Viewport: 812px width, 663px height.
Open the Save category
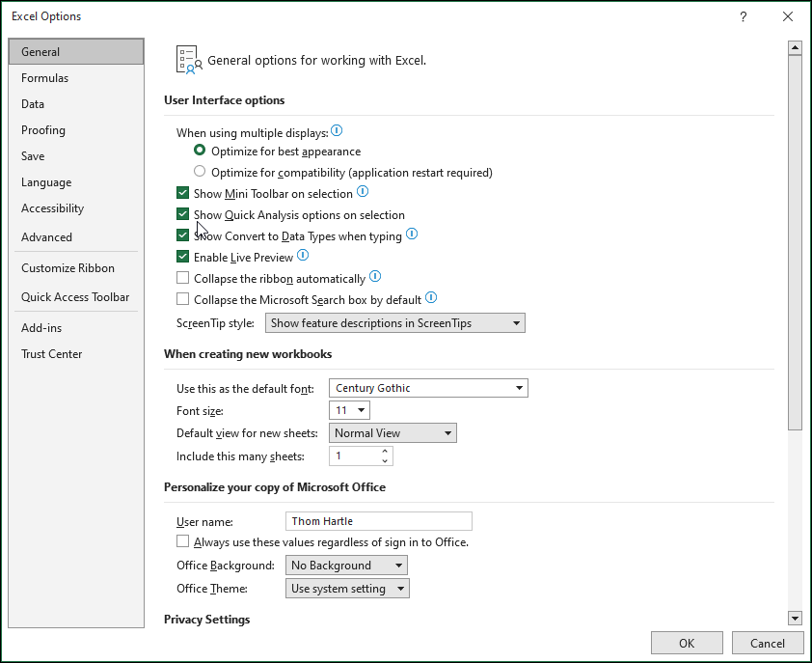pyautogui.click(x=76, y=156)
